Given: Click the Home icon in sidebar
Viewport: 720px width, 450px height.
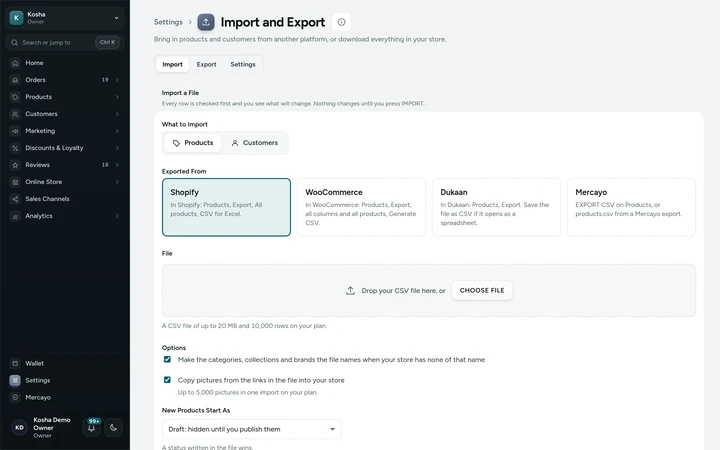Looking at the screenshot, I should pyautogui.click(x=15, y=63).
